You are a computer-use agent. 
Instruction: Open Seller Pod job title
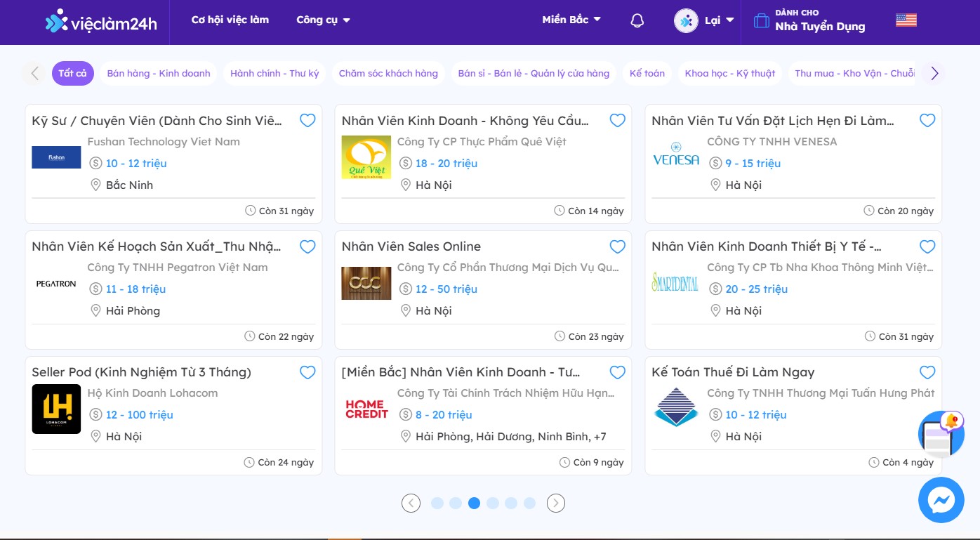[141, 372]
